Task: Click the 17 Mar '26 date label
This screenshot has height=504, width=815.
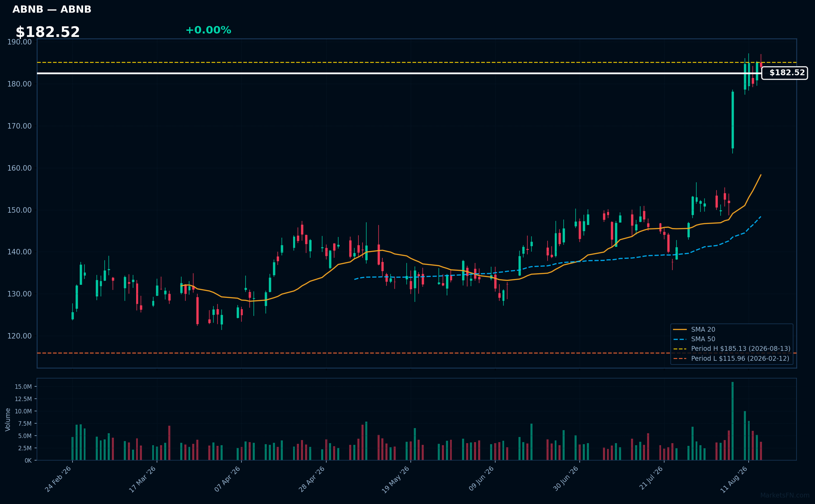Action: (x=143, y=479)
